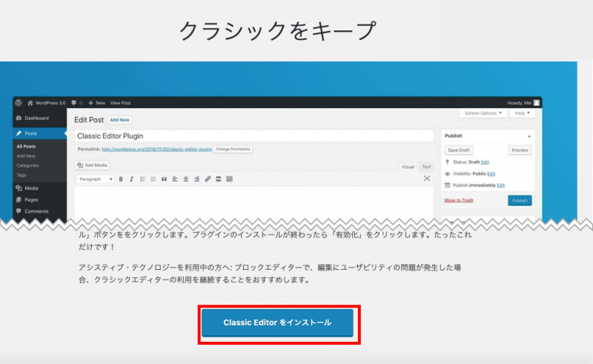Toggle bold formatting

coord(121,179)
